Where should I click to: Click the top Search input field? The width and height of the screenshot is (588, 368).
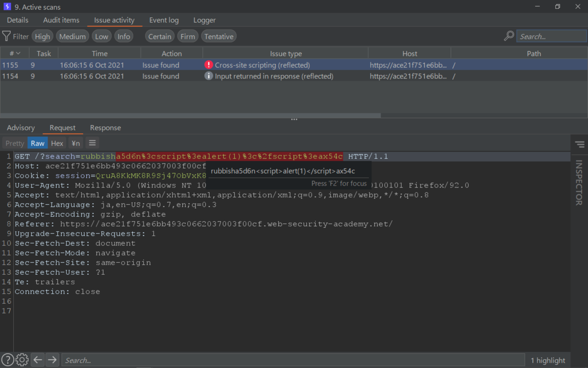551,36
